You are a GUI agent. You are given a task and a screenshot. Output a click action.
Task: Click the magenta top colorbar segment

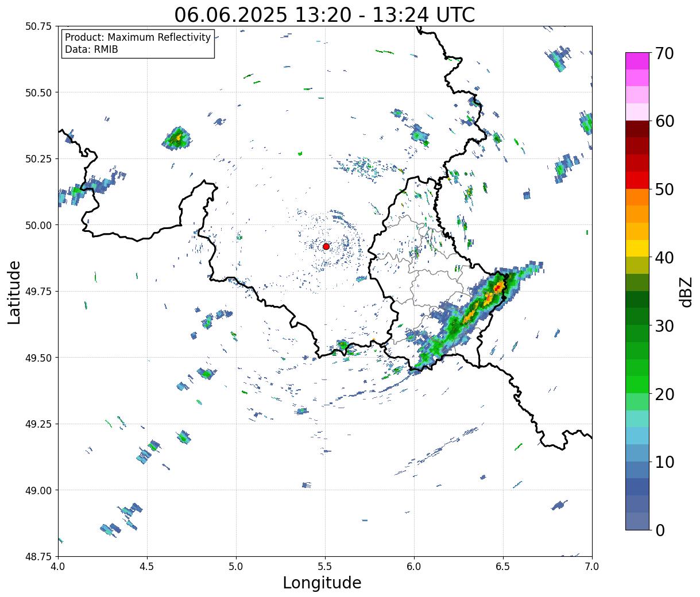(637, 61)
